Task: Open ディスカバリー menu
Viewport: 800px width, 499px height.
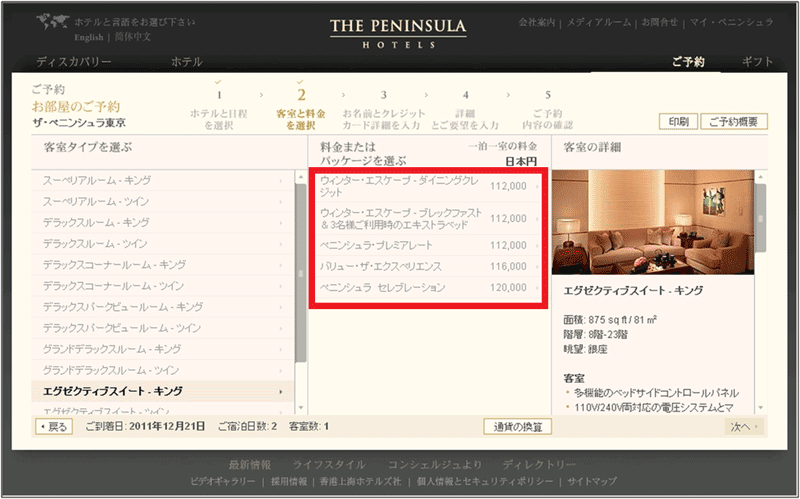Action: click(x=73, y=62)
